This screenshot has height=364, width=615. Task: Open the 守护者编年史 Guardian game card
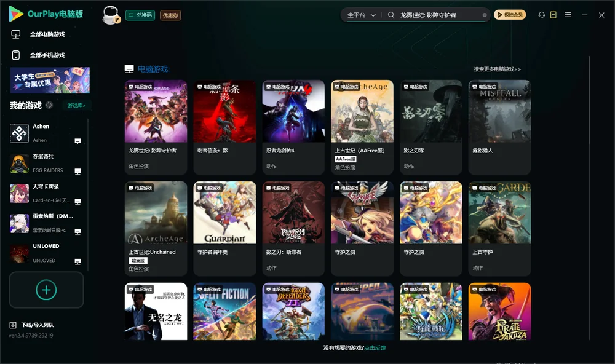click(224, 229)
